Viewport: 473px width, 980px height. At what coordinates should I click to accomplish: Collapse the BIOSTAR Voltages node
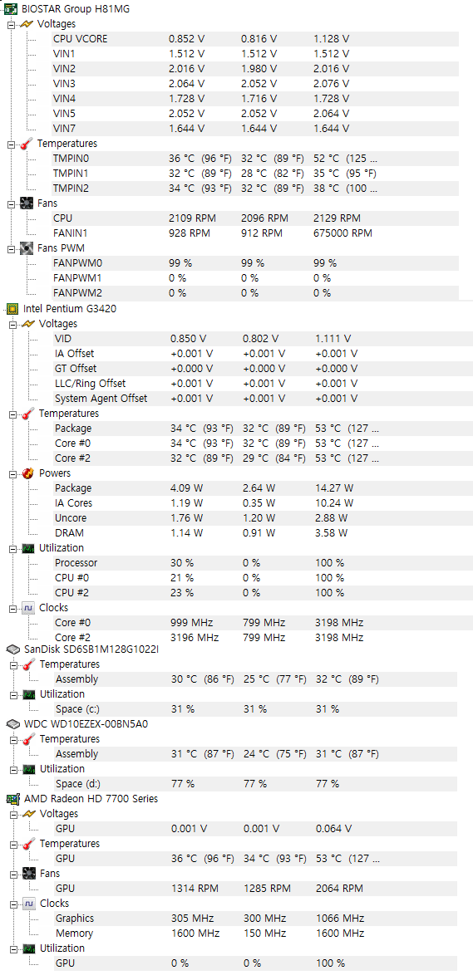coord(11,24)
